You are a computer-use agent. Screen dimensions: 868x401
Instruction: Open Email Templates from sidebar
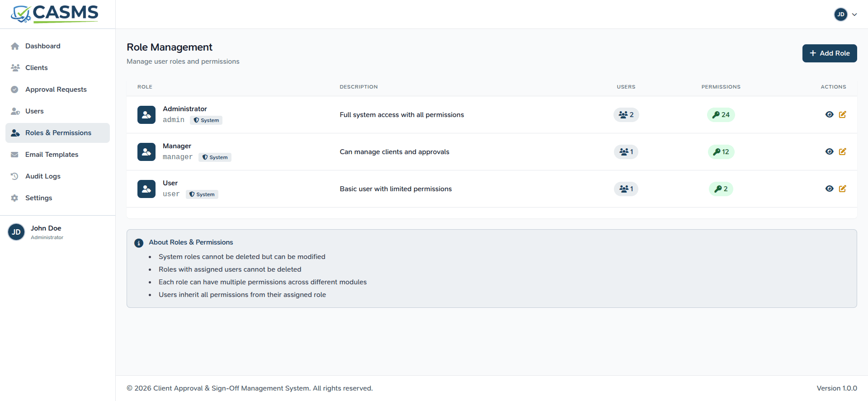tap(52, 155)
